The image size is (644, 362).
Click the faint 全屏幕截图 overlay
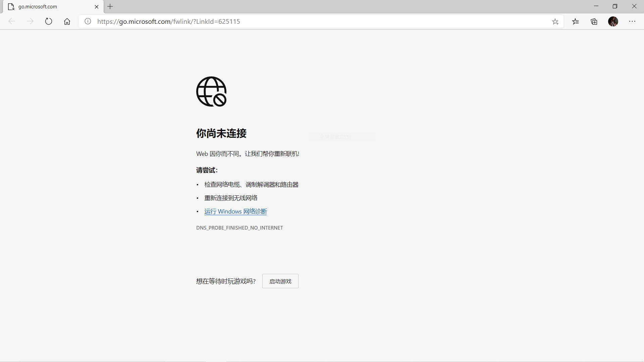click(341, 137)
